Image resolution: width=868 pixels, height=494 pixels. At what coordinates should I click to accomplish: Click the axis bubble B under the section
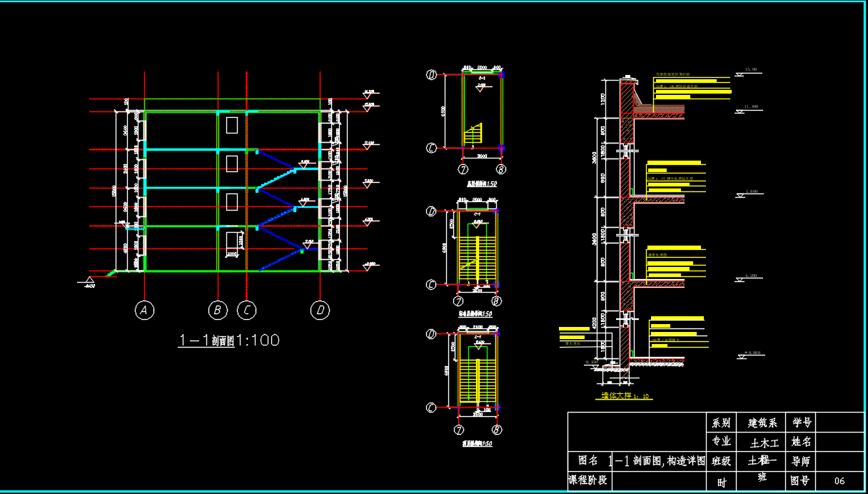coord(217,310)
